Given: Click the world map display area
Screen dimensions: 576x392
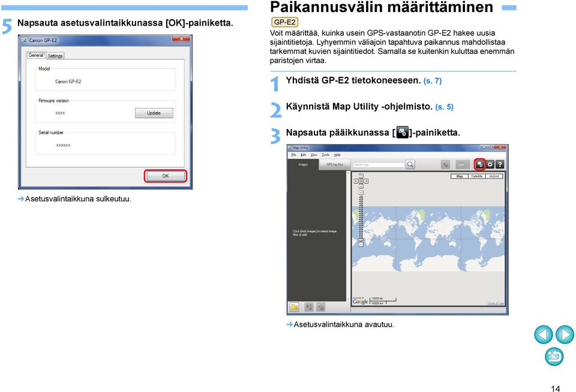Looking at the screenshot, I should 428,239.
